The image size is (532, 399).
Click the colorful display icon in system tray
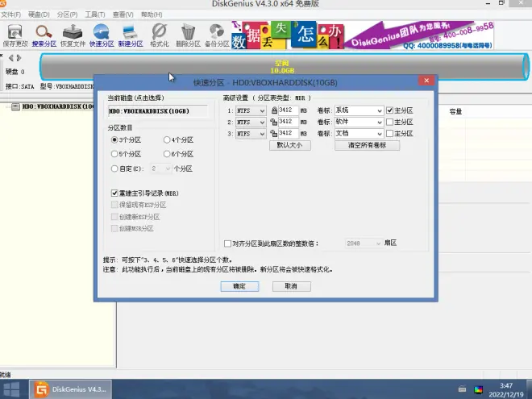[478, 389]
